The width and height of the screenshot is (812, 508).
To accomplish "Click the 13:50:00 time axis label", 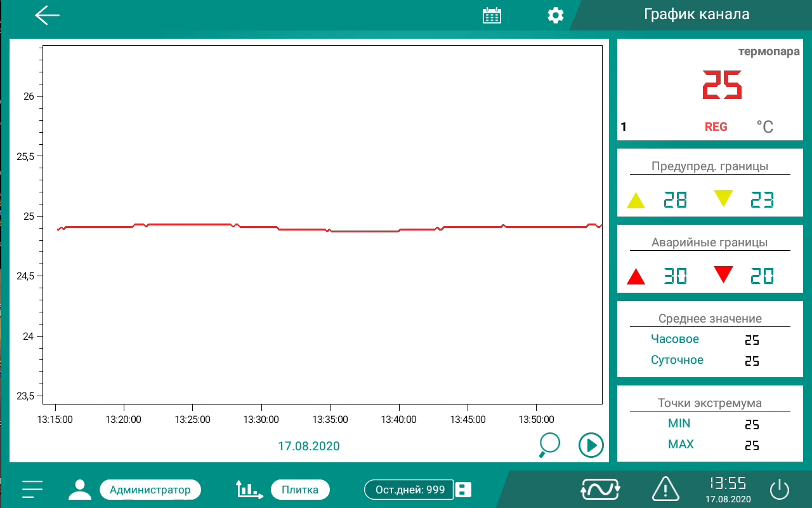I will [536, 420].
